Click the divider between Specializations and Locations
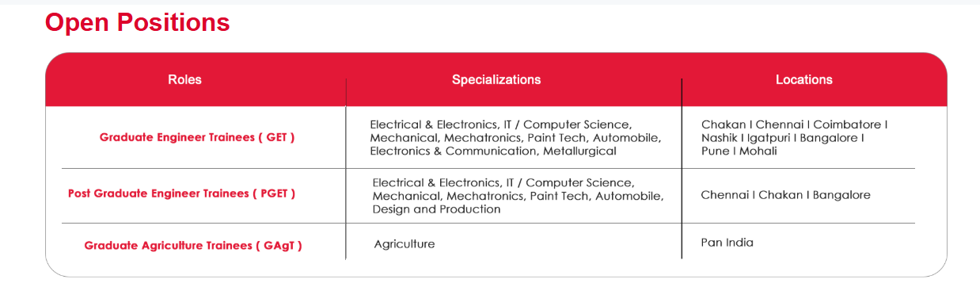Viewport: 980px width, 287px height. point(682,168)
